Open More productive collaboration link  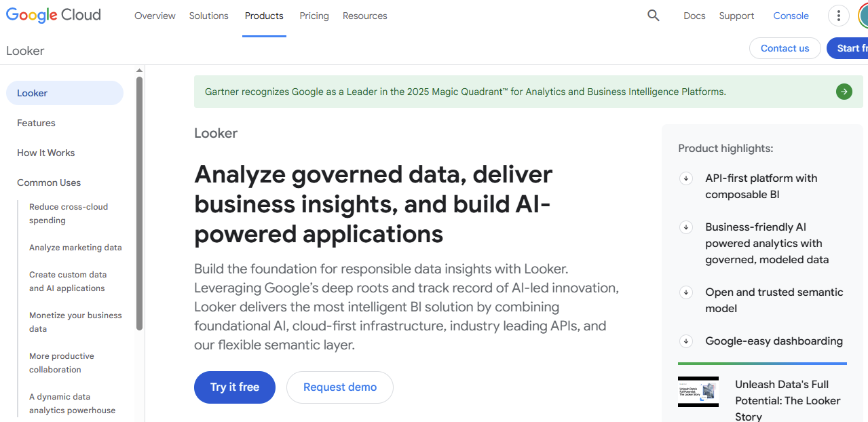[x=62, y=363]
